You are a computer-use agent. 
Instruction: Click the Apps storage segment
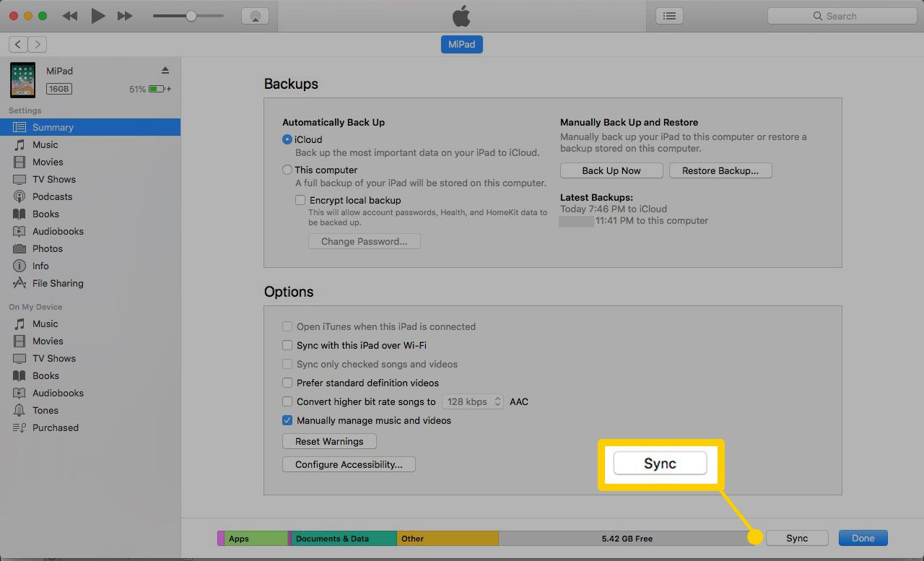[256, 538]
